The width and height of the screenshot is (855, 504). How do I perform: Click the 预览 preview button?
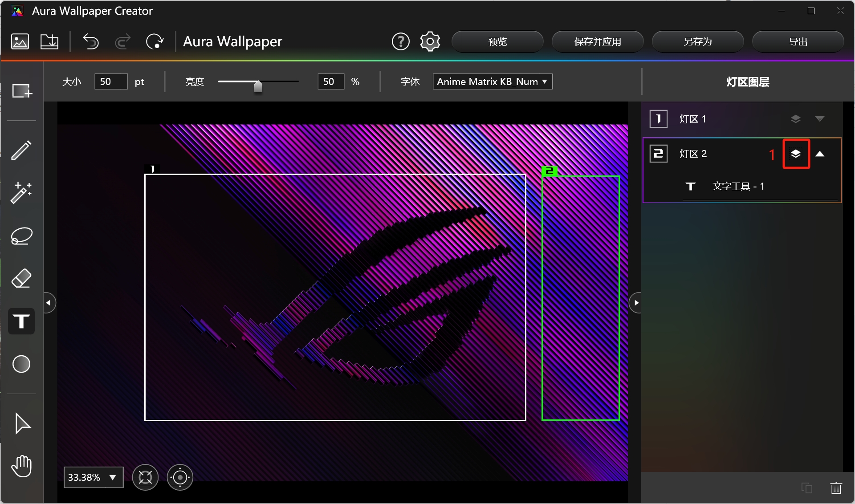pyautogui.click(x=497, y=41)
